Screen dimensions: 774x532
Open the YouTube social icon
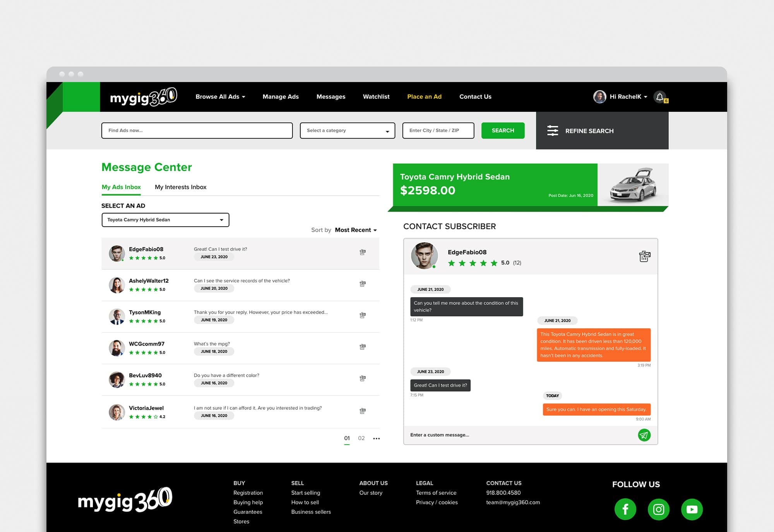tap(692, 509)
